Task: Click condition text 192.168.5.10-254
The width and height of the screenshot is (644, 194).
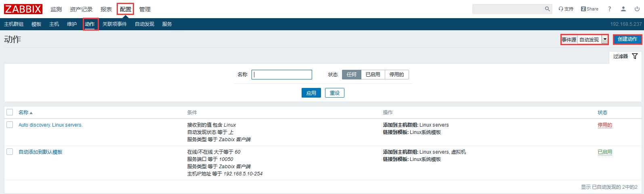Action: coord(243,174)
